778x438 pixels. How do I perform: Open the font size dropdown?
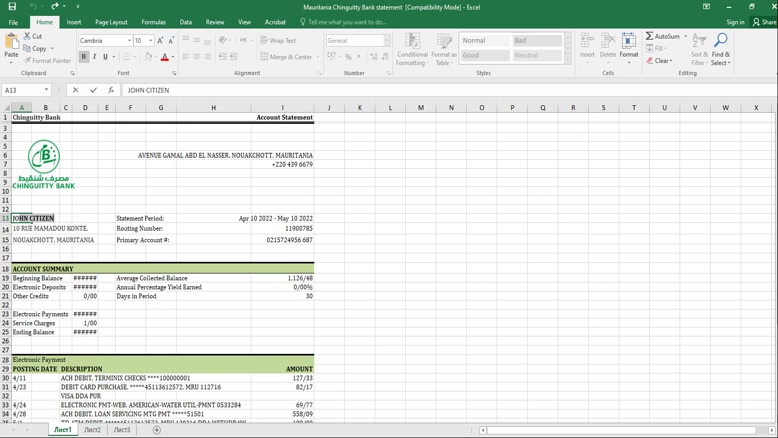tap(150, 41)
